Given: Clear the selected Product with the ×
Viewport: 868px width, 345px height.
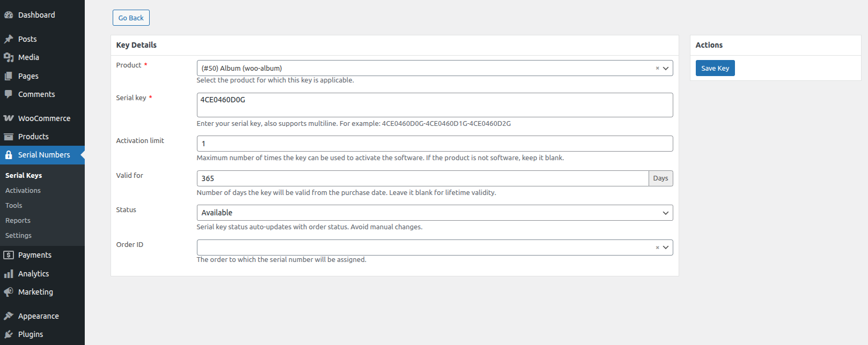Looking at the screenshot, I should [x=657, y=68].
